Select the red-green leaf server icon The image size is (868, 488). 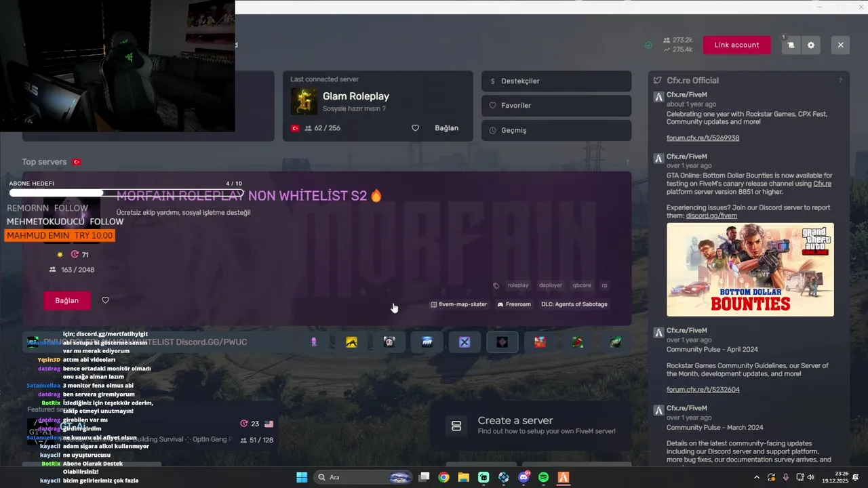coord(578,342)
